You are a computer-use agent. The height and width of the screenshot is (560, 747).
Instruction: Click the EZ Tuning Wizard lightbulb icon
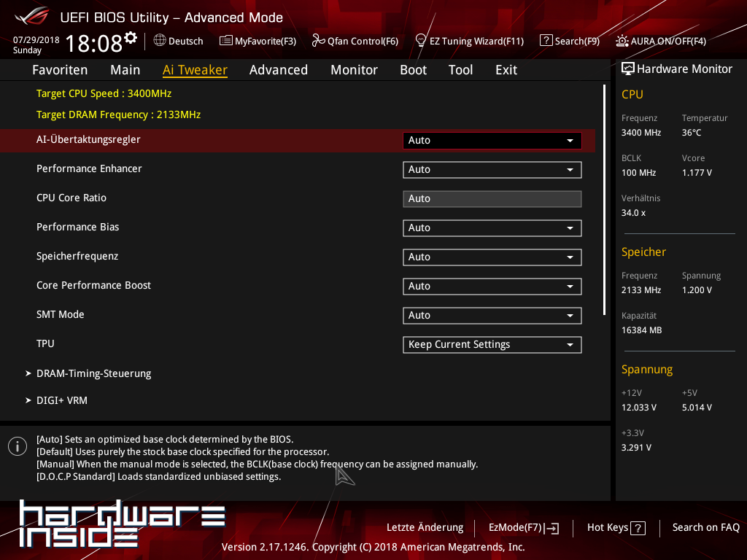tap(421, 41)
